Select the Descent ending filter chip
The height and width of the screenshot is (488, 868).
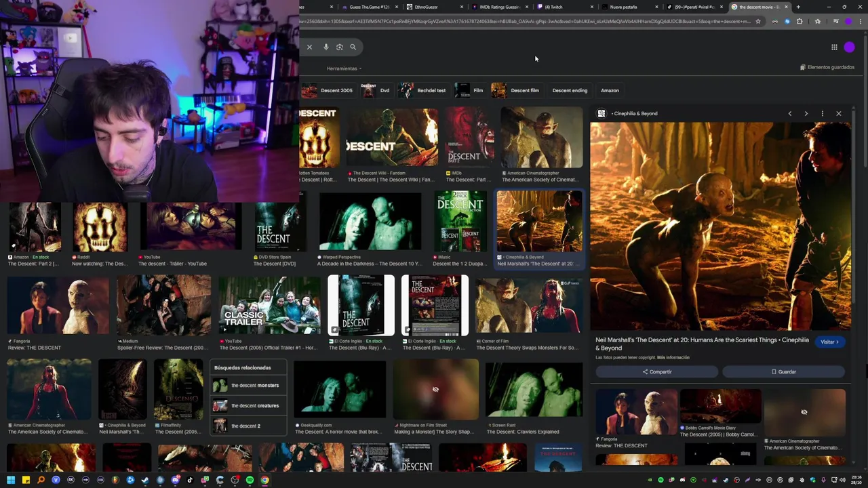click(570, 90)
